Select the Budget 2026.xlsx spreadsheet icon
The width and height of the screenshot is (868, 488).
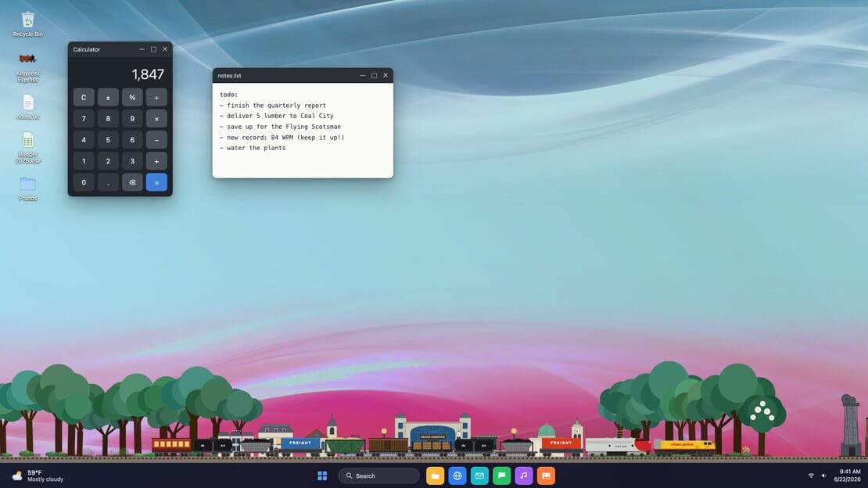click(27, 147)
